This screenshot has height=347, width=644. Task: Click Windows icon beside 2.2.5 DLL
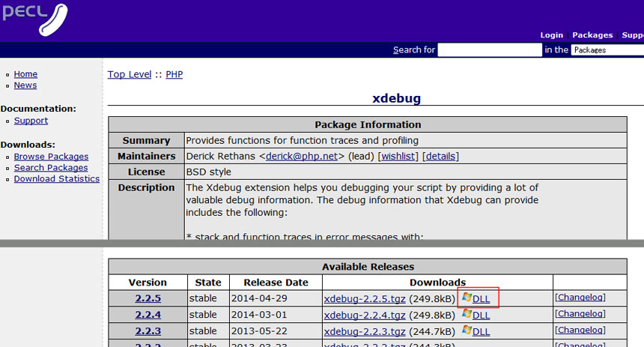[467, 298]
